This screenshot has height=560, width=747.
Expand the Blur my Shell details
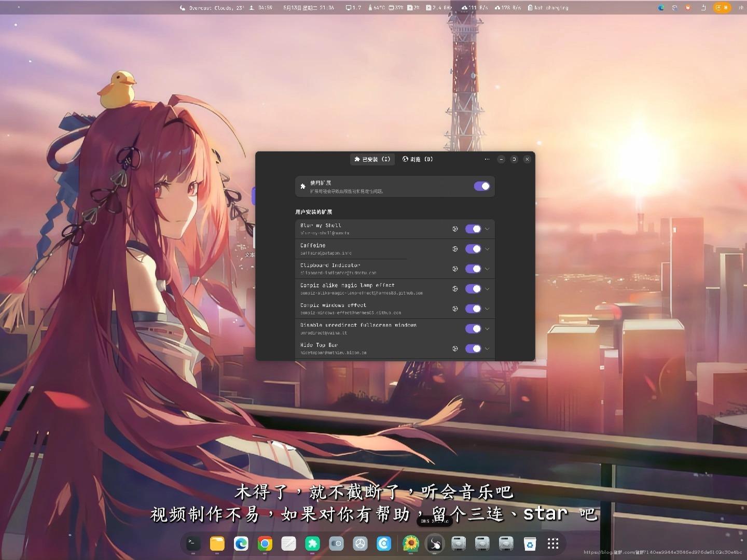coord(487,229)
